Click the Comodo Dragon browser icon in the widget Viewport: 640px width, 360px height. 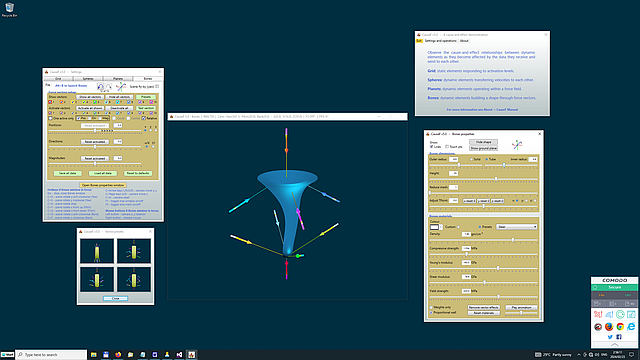pos(598,327)
